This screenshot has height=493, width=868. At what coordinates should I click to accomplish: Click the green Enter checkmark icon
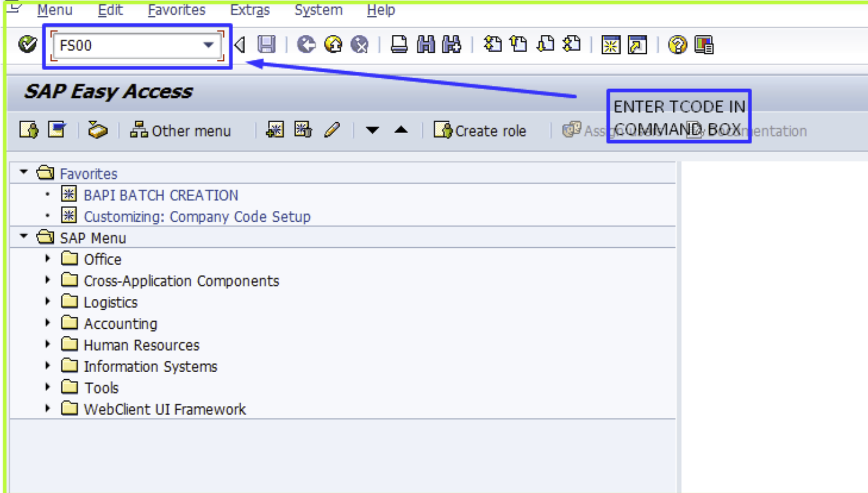[x=27, y=45]
